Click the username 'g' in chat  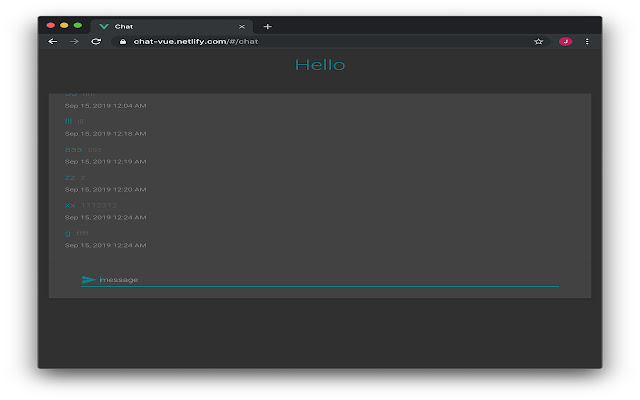click(67, 233)
